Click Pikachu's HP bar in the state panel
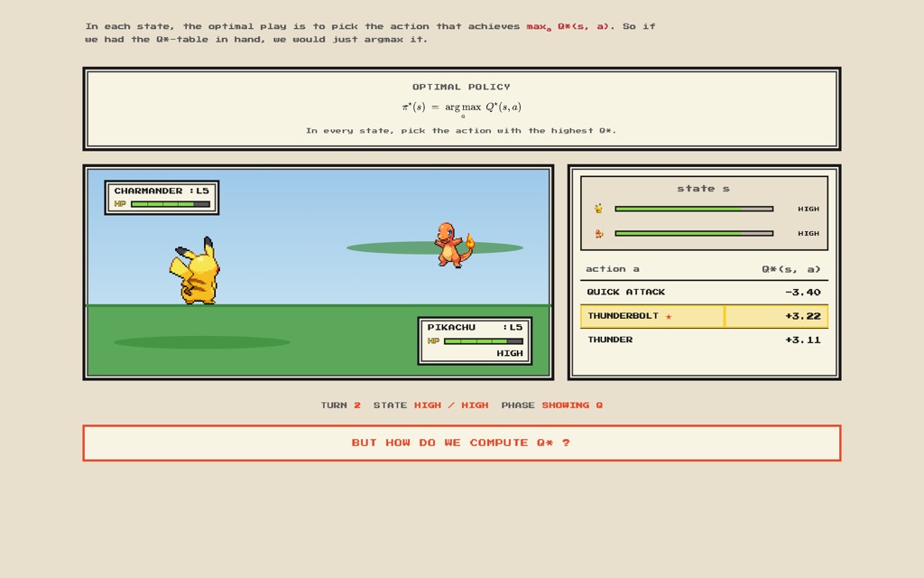The height and width of the screenshot is (578, 924). (x=694, y=209)
